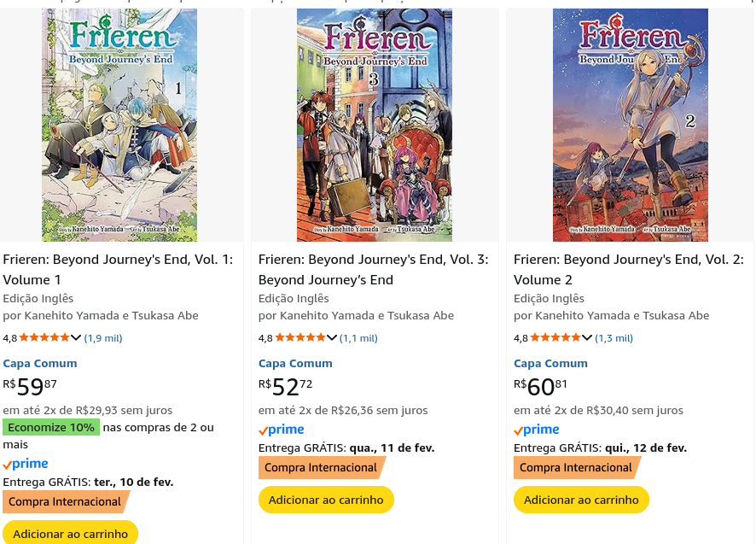Viewport: 756px width, 544px height.
Task: Open the Vol. 1 product title link
Action: 118,269
